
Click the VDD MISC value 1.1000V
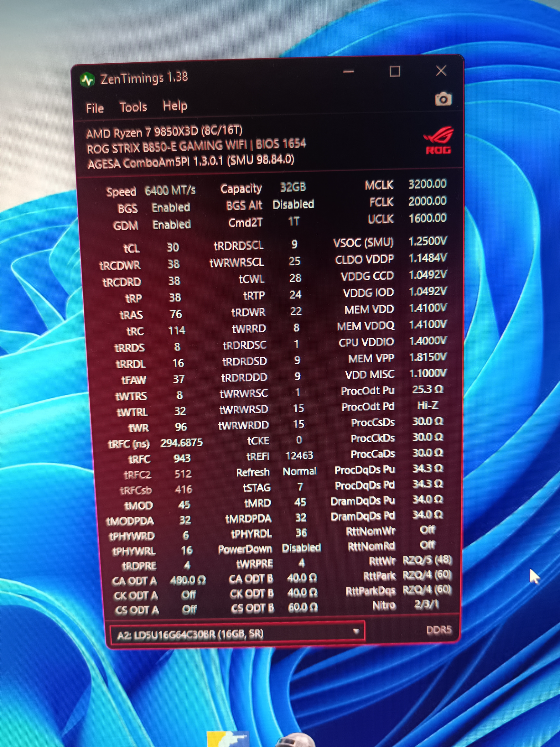click(x=428, y=373)
